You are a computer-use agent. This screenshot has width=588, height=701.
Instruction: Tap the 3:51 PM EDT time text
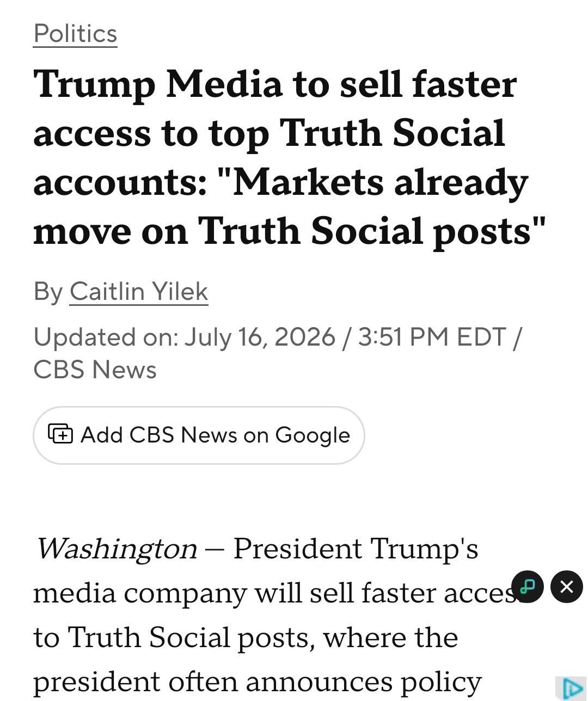[x=432, y=337]
